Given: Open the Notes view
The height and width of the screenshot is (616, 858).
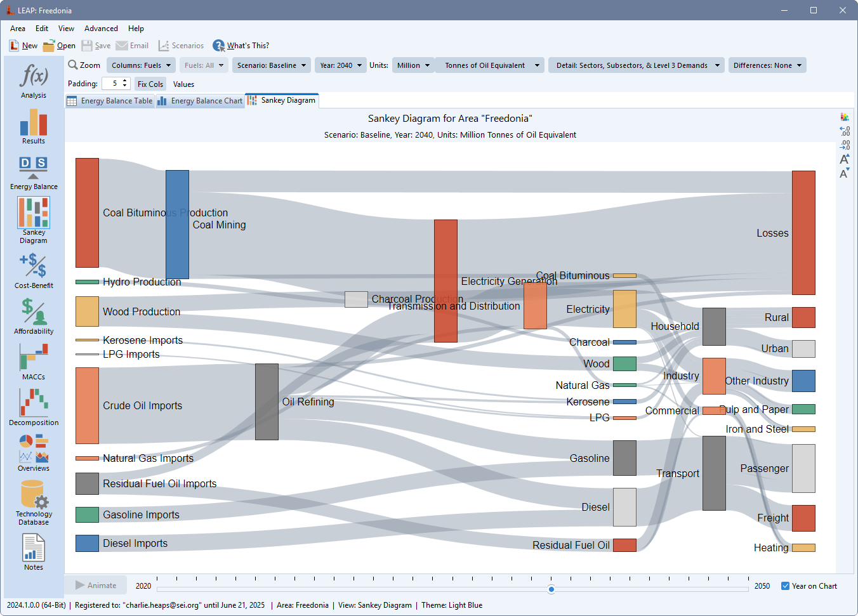Looking at the screenshot, I should 34,551.
